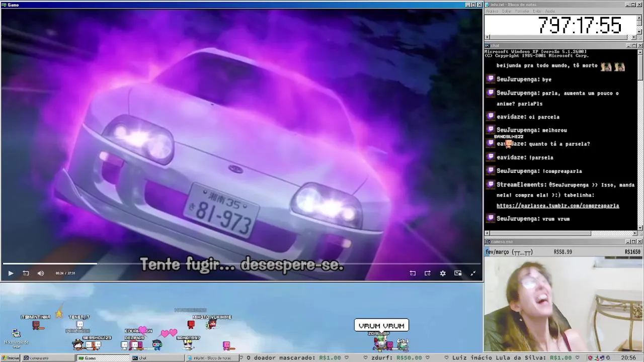Click 'zdurf: R$50.00' donor ticker text
Viewport: 644px width, 362px height.
click(395, 358)
